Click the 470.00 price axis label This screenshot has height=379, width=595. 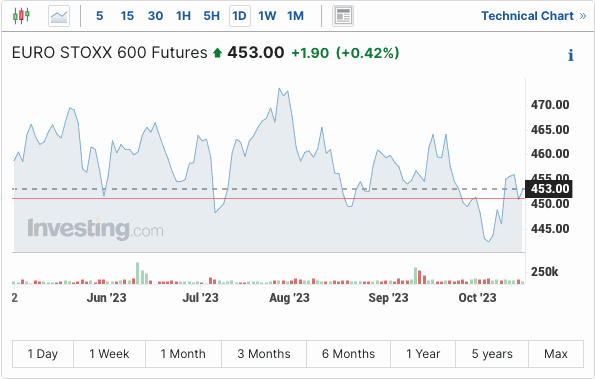(x=550, y=105)
